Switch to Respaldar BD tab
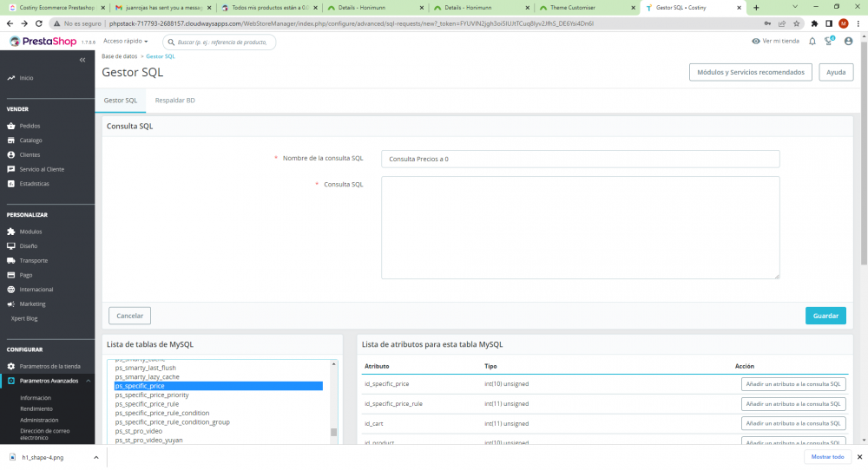 pos(175,101)
